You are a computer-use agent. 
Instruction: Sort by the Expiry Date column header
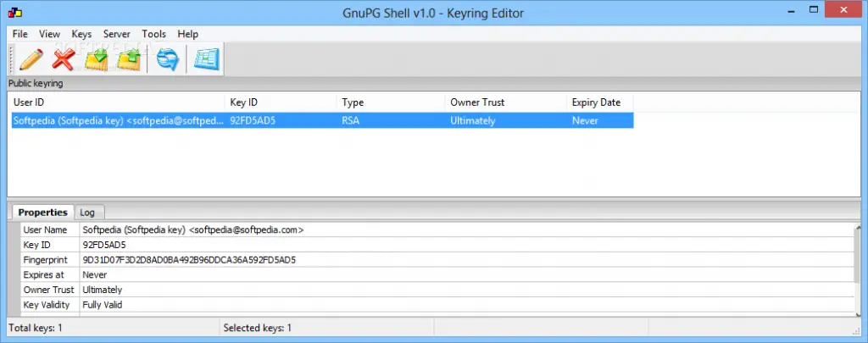[599, 102]
